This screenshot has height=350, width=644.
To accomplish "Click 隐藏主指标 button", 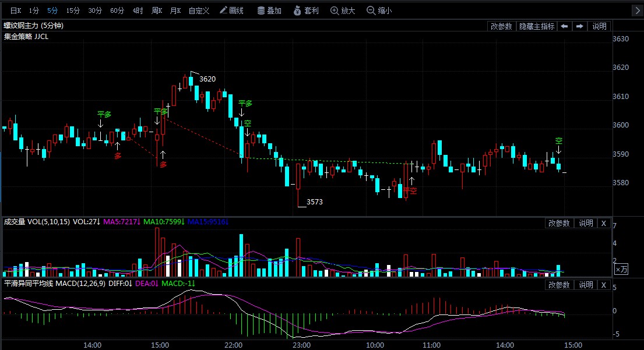I will click(x=537, y=26).
